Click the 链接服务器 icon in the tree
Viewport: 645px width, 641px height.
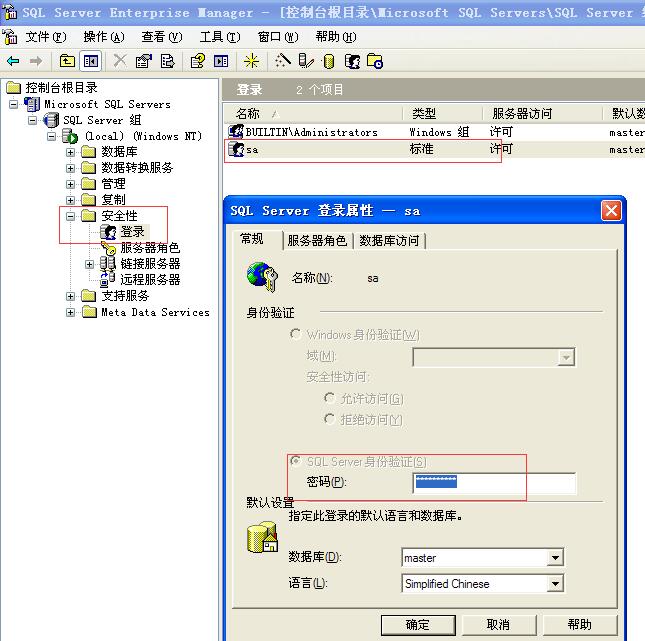tap(108, 263)
